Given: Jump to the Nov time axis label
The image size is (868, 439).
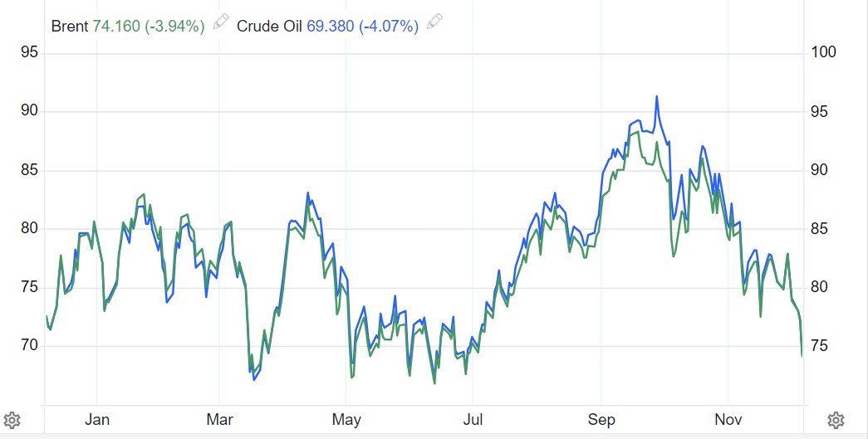Looking at the screenshot, I should point(728,419).
